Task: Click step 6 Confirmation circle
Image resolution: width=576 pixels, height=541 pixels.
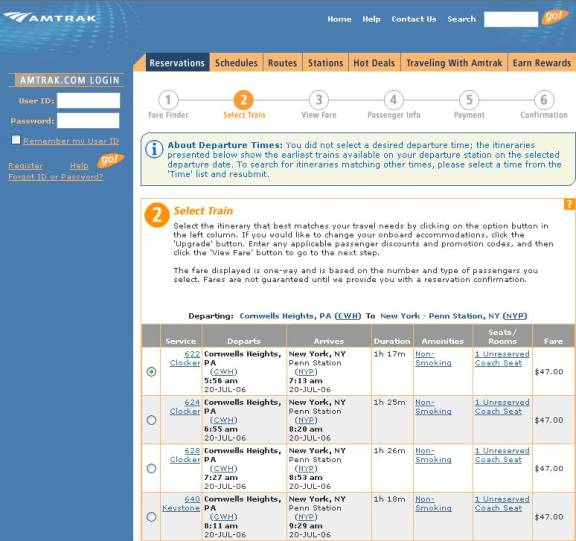Action: pos(544,100)
